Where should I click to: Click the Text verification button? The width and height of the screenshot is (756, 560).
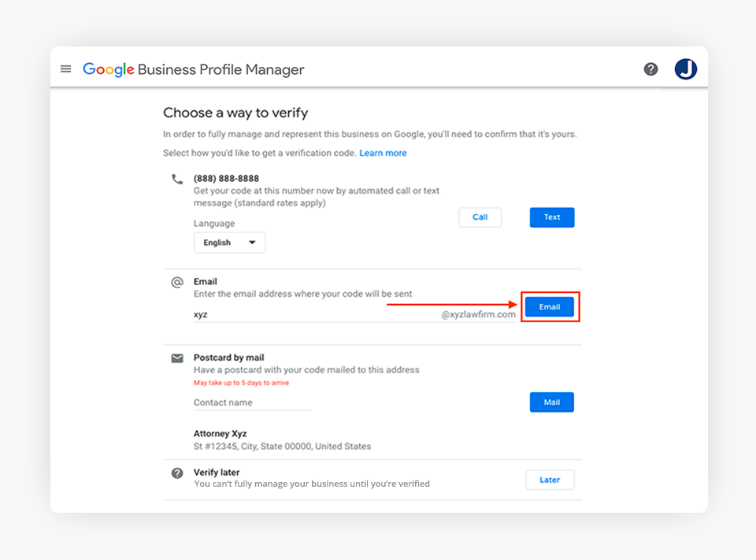[x=552, y=217]
